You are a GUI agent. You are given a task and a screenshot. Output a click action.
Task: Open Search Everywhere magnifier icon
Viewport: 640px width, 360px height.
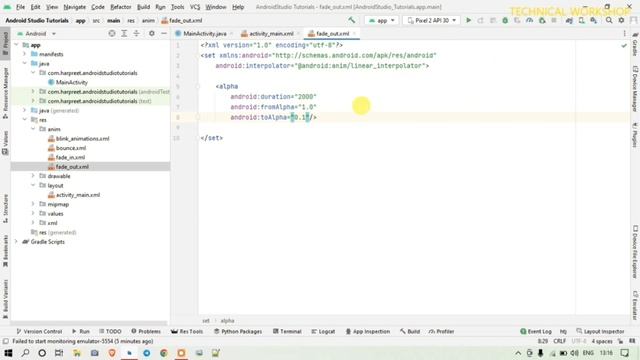[609, 20]
